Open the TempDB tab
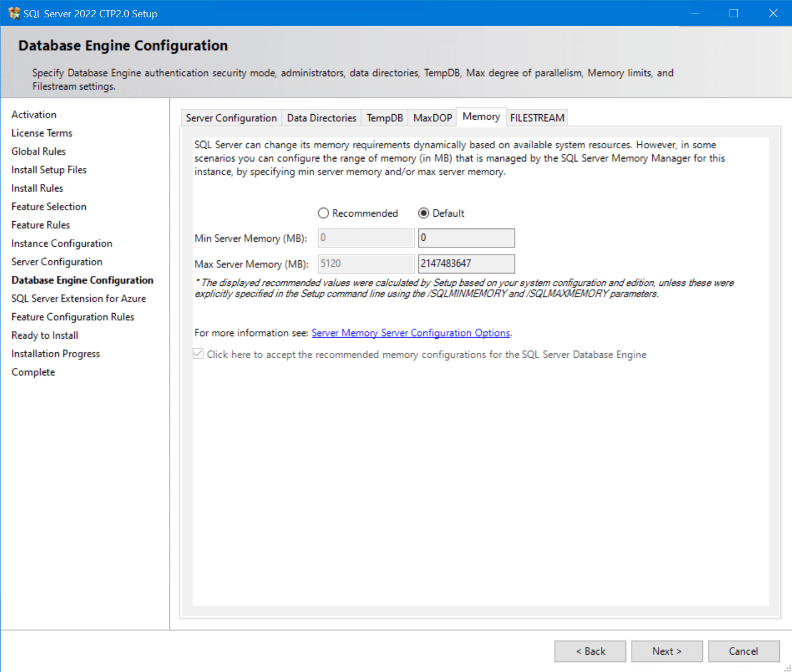This screenshot has height=672, width=792. coord(384,118)
